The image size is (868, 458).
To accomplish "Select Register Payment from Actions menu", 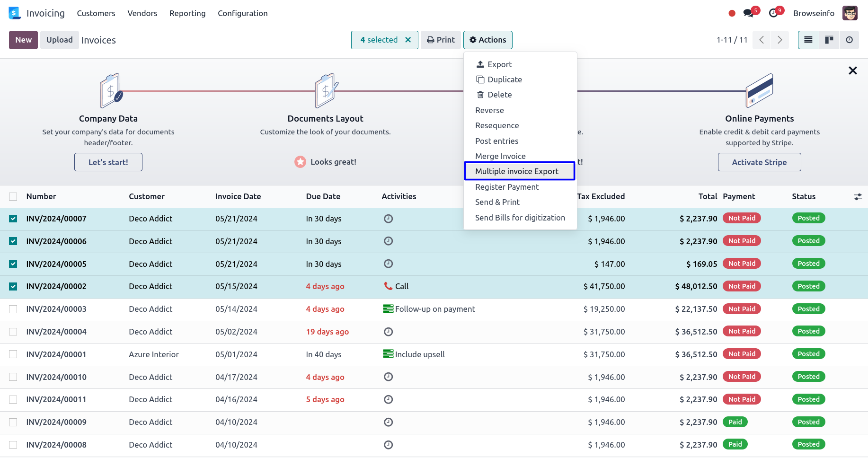I will tap(506, 187).
